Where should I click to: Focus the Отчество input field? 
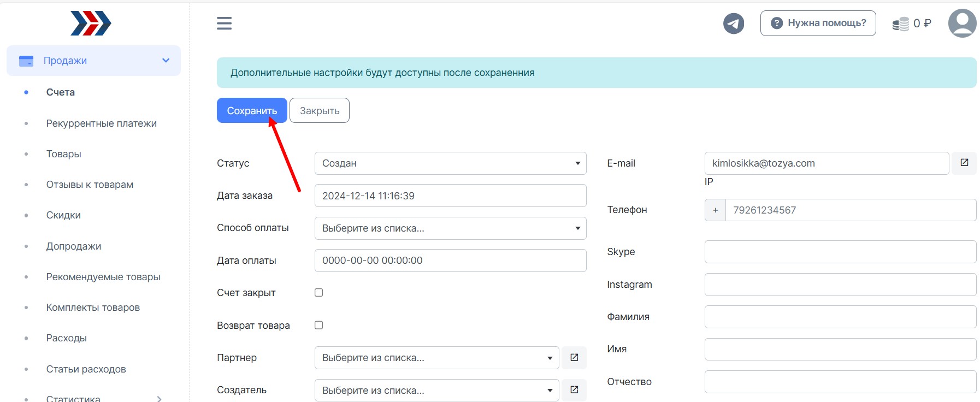[840, 382]
